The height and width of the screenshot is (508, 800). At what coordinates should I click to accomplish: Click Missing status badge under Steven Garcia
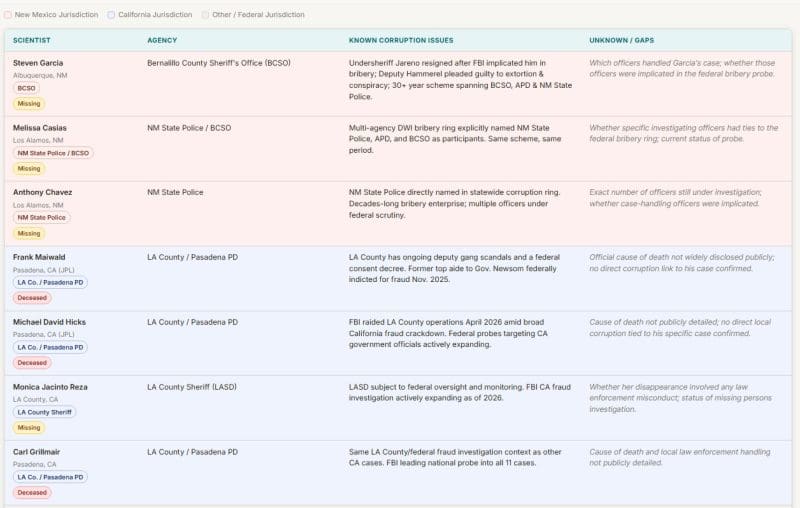pos(29,104)
